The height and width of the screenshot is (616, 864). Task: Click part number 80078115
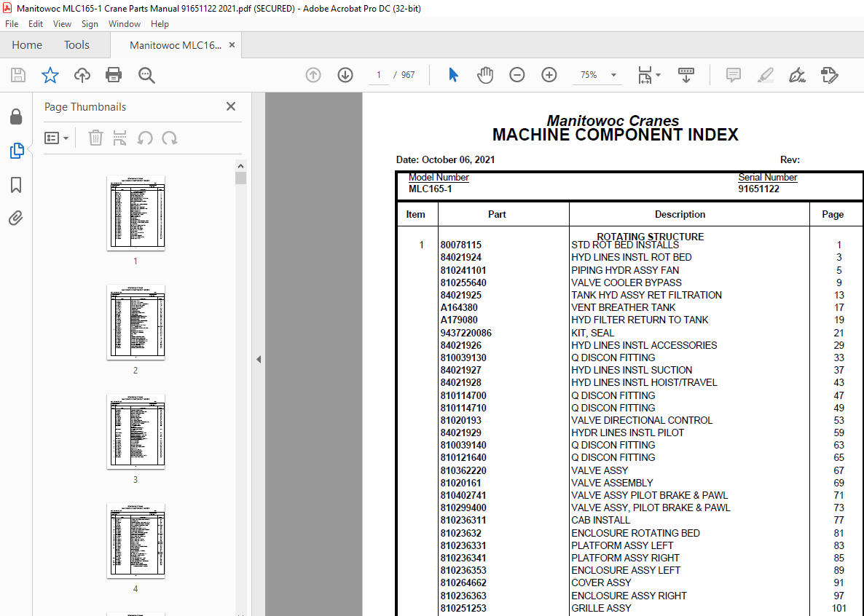460,245
